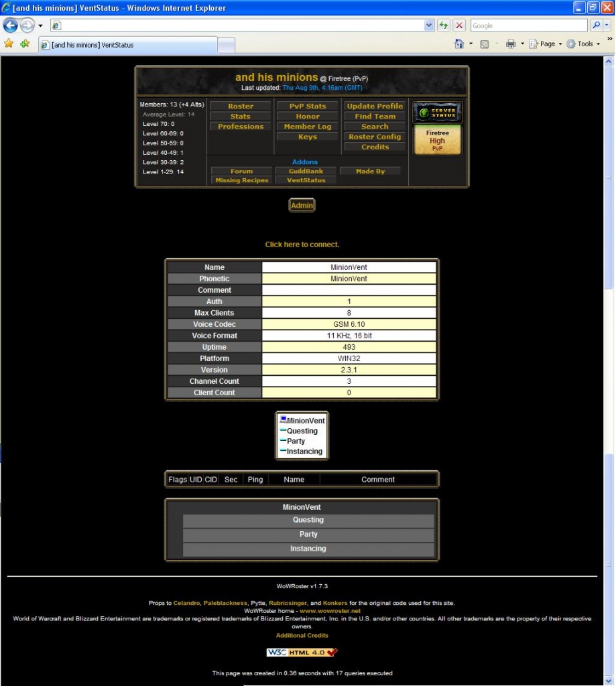Image resolution: width=616 pixels, height=686 pixels.
Task: Select Instancing channel in the tree
Action: (x=304, y=452)
